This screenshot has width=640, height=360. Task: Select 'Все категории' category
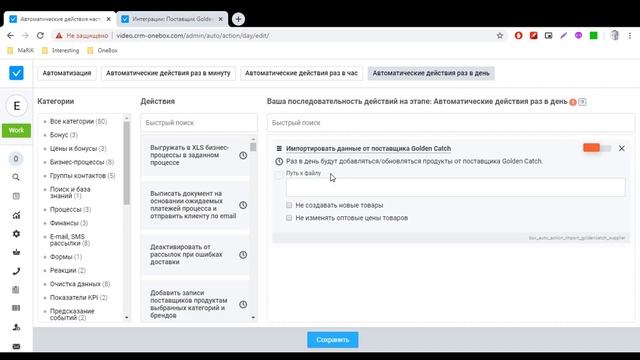78,121
